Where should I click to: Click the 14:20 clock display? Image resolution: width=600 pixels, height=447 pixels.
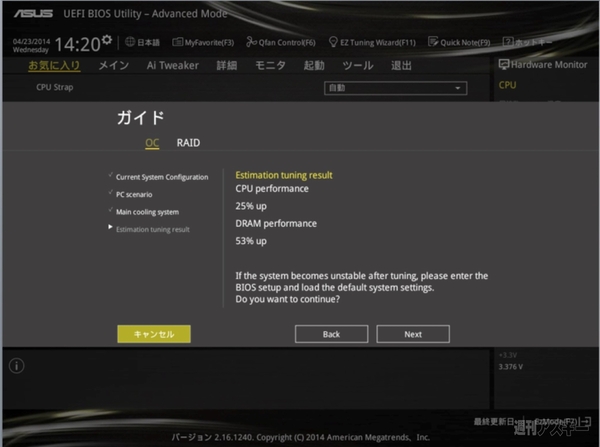(78, 44)
